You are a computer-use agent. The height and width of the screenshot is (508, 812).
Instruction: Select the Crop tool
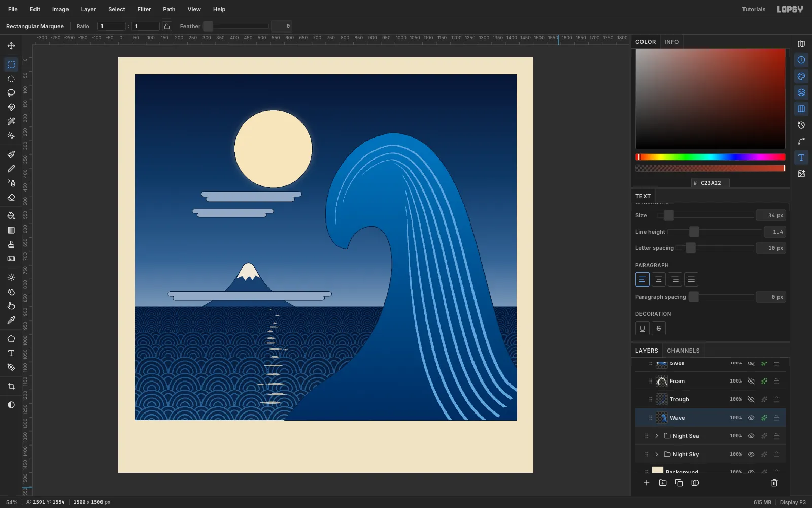[11, 386]
